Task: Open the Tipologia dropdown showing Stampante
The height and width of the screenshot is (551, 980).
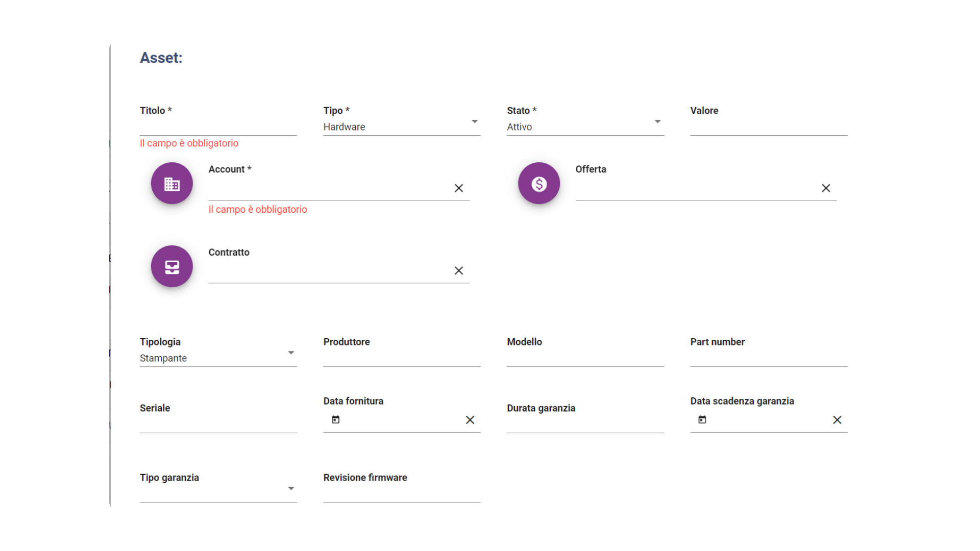Action: point(218,358)
